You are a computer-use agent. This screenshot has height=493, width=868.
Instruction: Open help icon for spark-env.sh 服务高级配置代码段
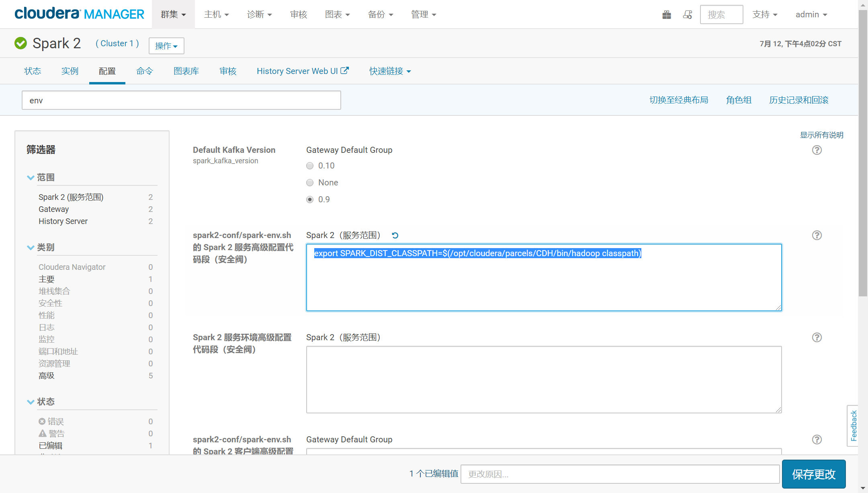click(817, 235)
